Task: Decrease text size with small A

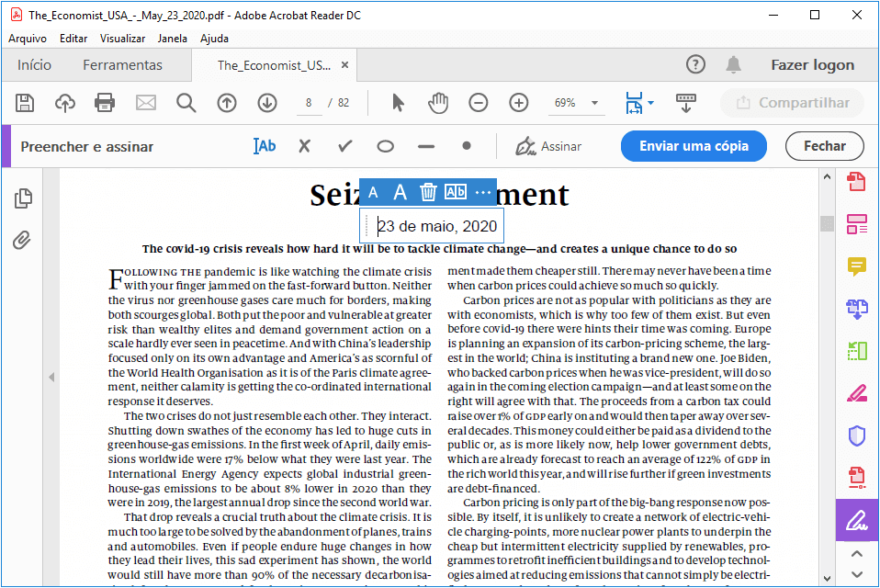Action: pos(373,193)
